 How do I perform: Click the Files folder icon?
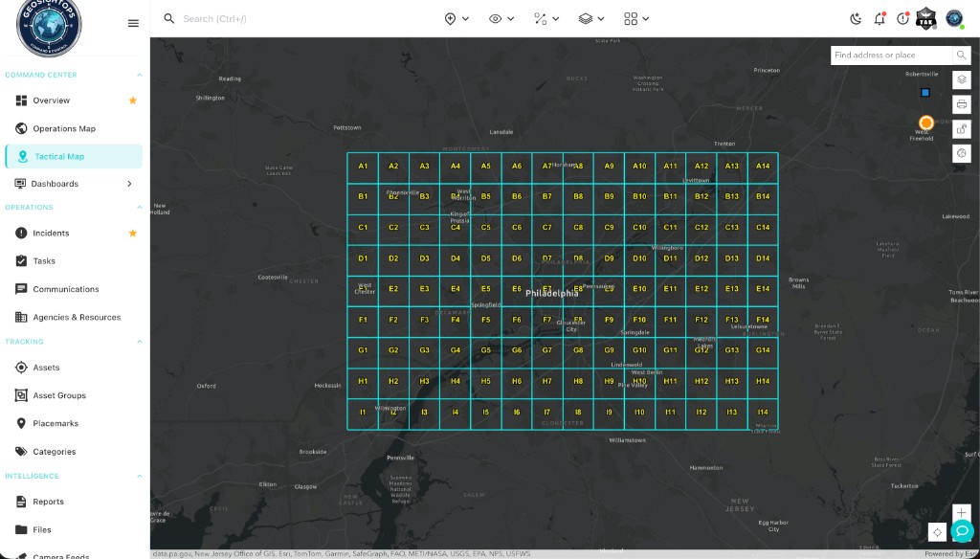(21, 529)
